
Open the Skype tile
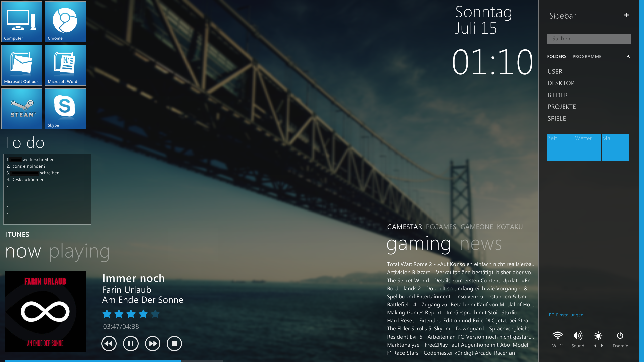coord(65,109)
